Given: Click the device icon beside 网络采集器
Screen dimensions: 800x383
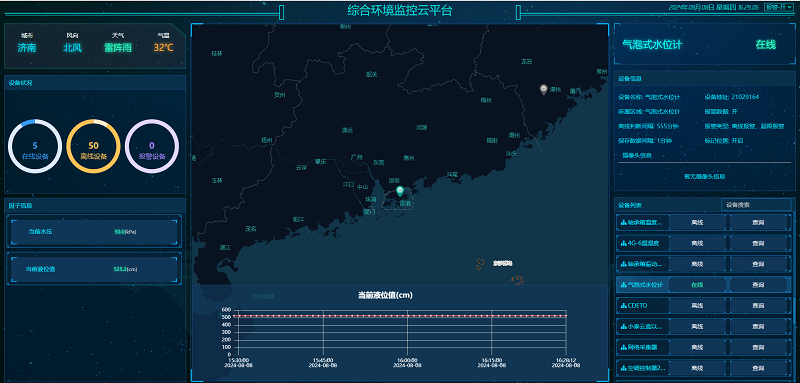Looking at the screenshot, I should 623,347.
